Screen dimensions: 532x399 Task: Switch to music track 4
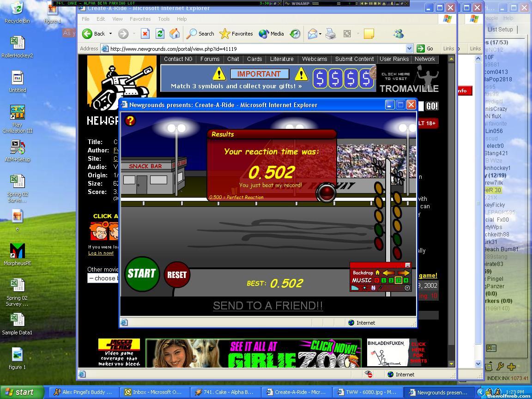pyautogui.click(x=406, y=280)
